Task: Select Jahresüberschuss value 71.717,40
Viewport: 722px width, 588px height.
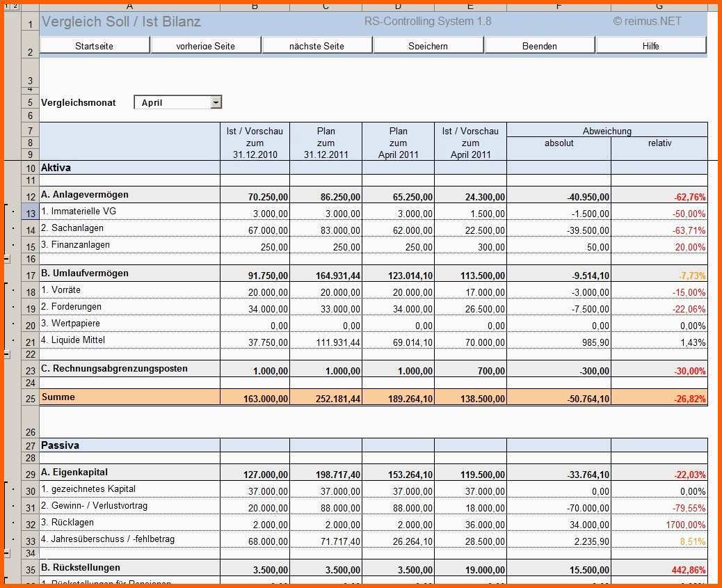Action: (x=340, y=541)
